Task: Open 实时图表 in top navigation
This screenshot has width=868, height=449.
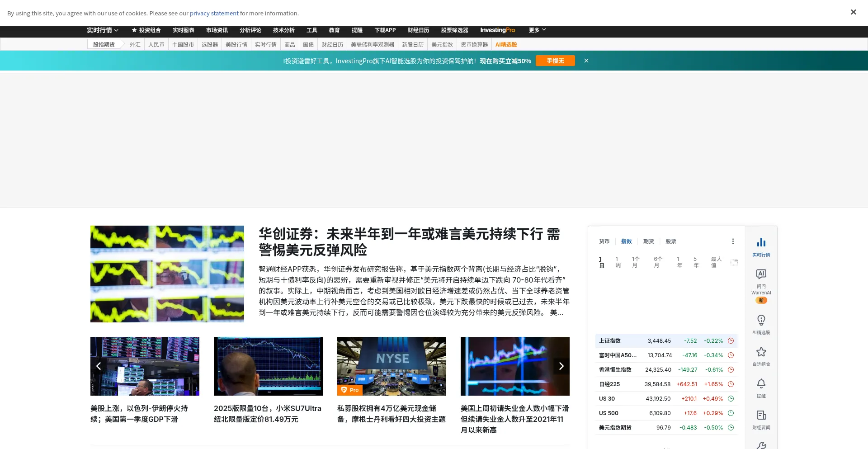Action: [184, 30]
